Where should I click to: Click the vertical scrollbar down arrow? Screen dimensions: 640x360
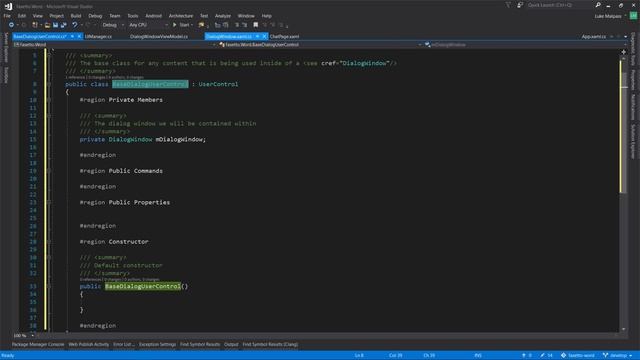coord(623,329)
